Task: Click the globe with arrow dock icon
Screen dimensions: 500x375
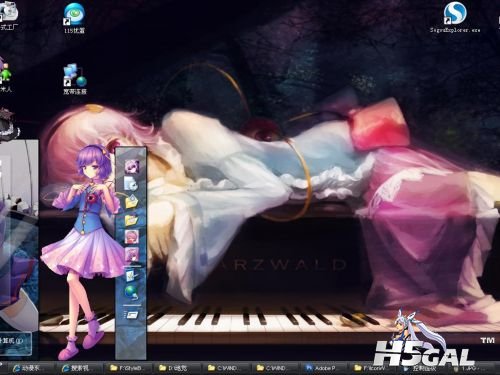Action: (131, 292)
